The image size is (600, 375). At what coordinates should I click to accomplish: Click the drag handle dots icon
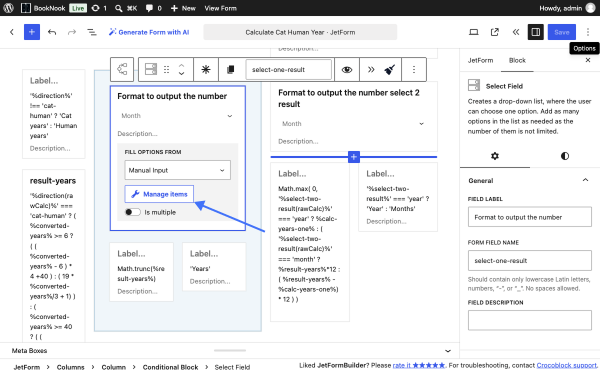pyautogui.click(x=166, y=69)
